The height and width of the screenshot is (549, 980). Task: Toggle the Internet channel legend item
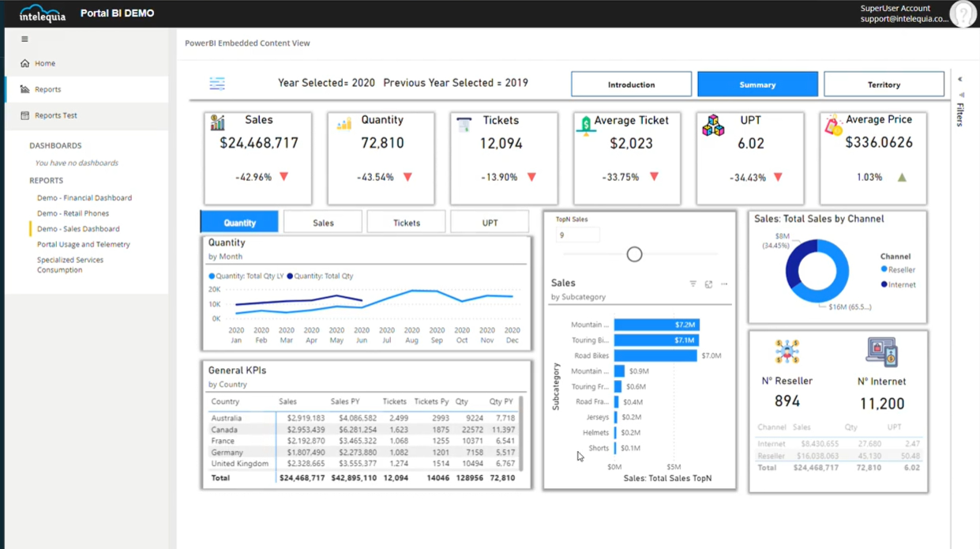(898, 285)
